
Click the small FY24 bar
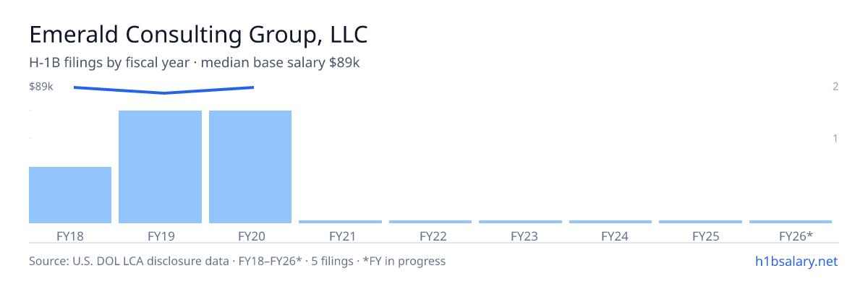610,222
